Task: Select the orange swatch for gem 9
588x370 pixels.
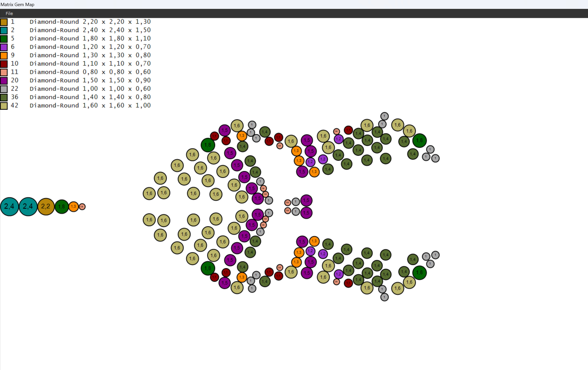Action: click(4, 56)
